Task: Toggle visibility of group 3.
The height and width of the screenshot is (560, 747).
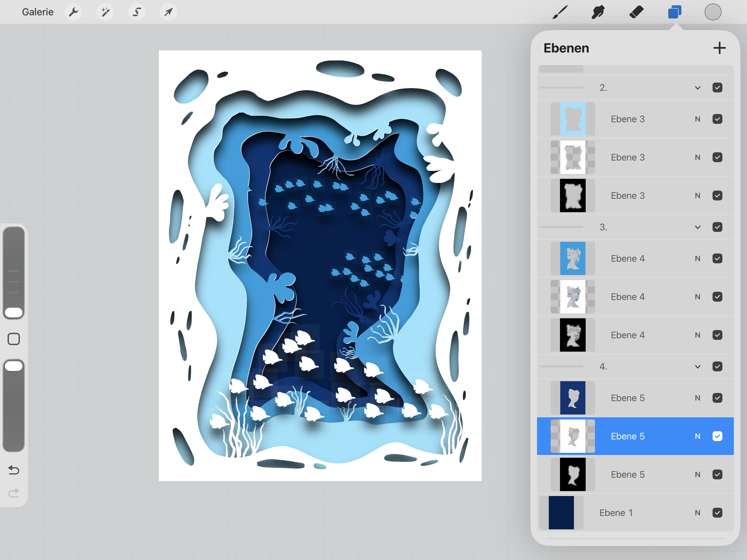Action: click(717, 227)
